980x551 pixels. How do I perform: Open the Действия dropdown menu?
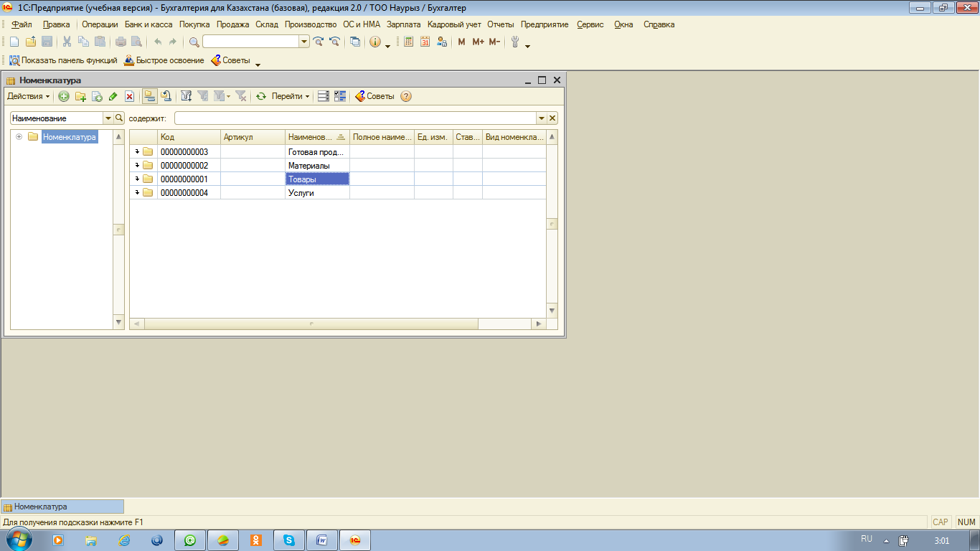[29, 96]
